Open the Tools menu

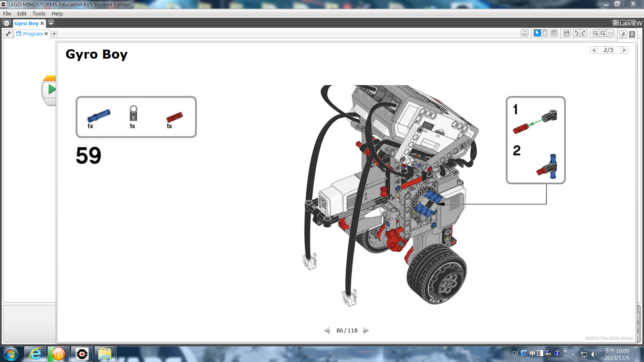tap(39, 13)
